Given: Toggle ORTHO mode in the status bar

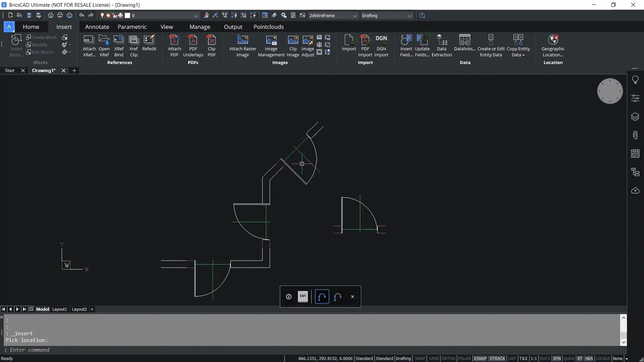Looking at the screenshot, I should pos(448,358).
